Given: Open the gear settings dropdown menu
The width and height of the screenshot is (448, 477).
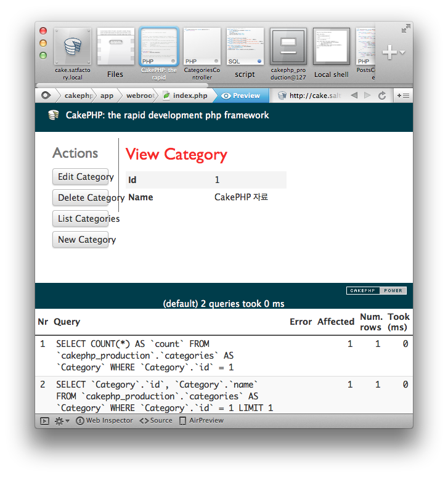Looking at the screenshot, I should click(x=62, y=421).
